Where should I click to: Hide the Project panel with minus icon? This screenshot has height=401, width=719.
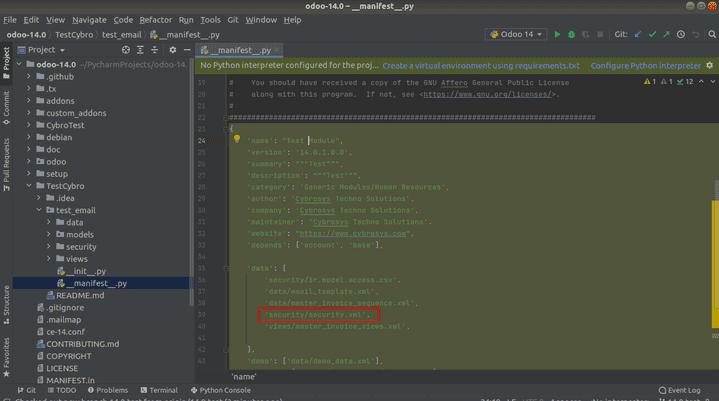[x=187, y=49]
